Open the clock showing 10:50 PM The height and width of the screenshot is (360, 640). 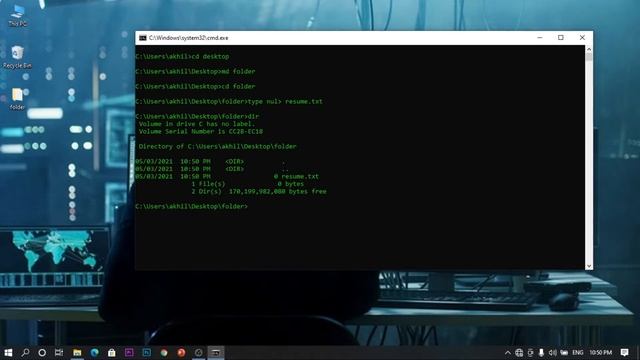[x=601, y=353]
